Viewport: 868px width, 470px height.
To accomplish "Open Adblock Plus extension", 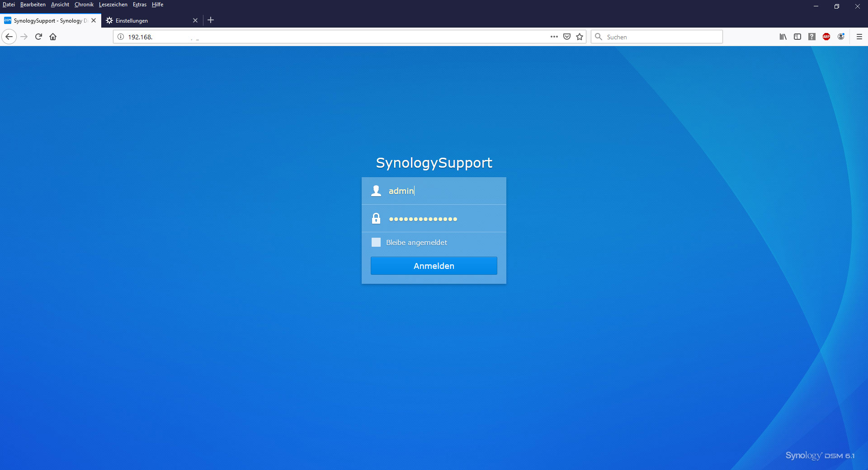I will (826, 37).
